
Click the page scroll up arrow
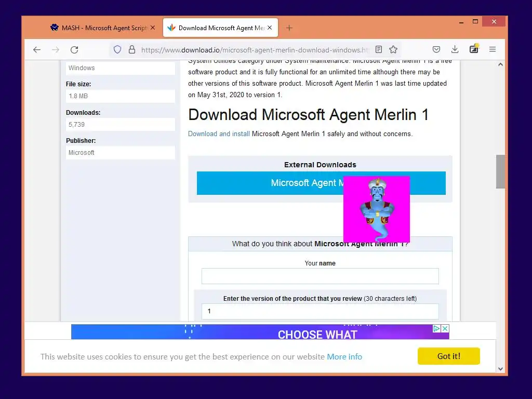pos(500,64)
